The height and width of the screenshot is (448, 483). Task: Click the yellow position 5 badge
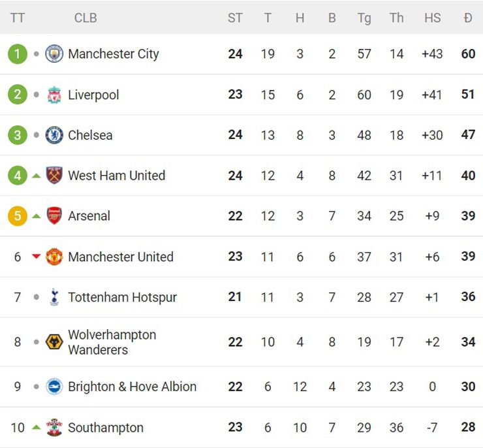coord(18,216)
